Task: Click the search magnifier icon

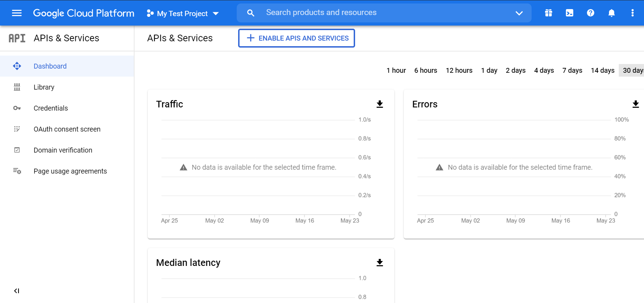Action: click(251, 13)
